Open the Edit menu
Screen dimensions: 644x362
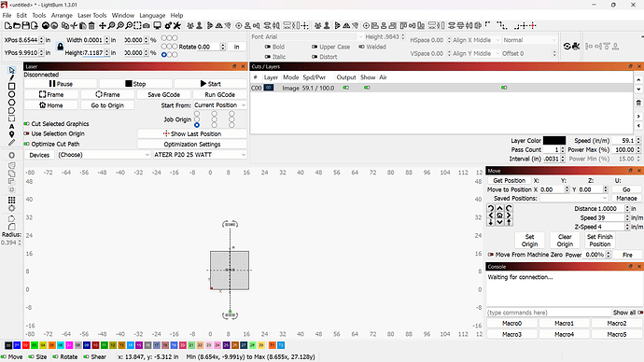click(x=21, y=15)
